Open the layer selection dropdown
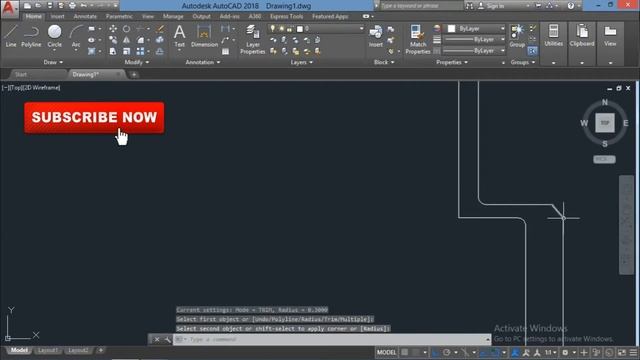Screen dimensions: 640x360 [x=316, y=29]
